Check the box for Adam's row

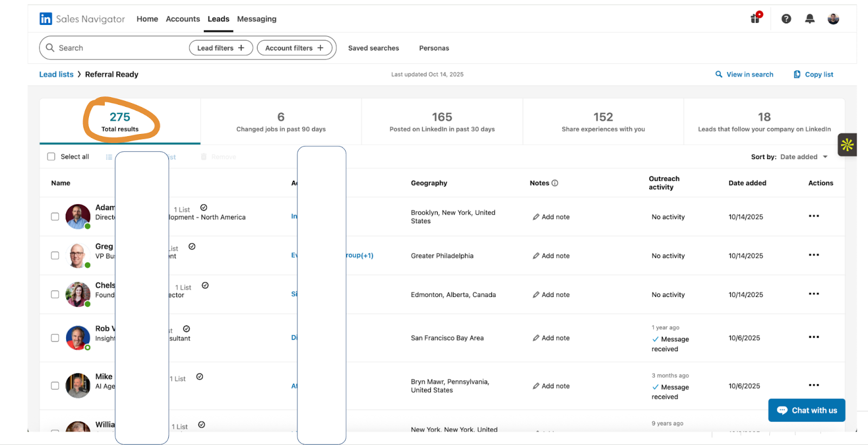coord(55,217)
